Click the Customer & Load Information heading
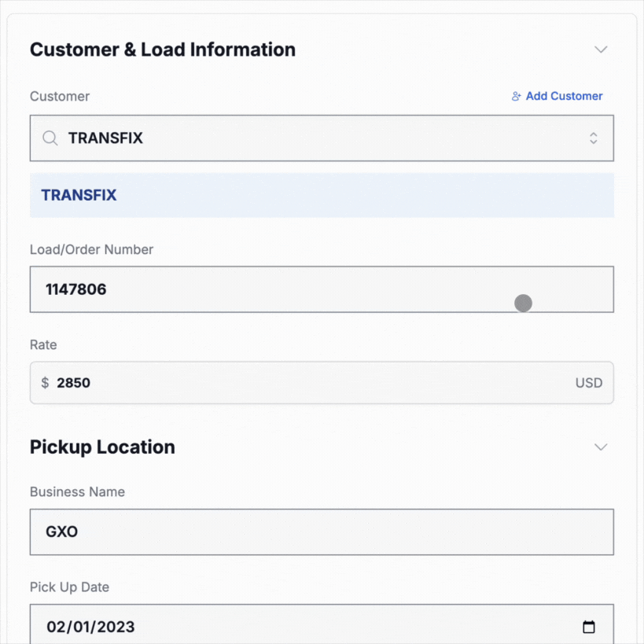Viewport: 644px width, 644px height. click(163, 50)
